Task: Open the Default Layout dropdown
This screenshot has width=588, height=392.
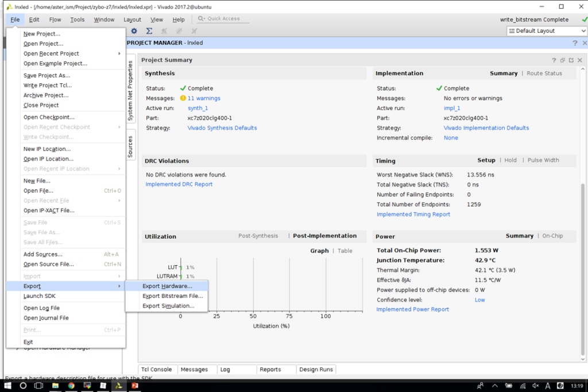Action: pos(547,31)
